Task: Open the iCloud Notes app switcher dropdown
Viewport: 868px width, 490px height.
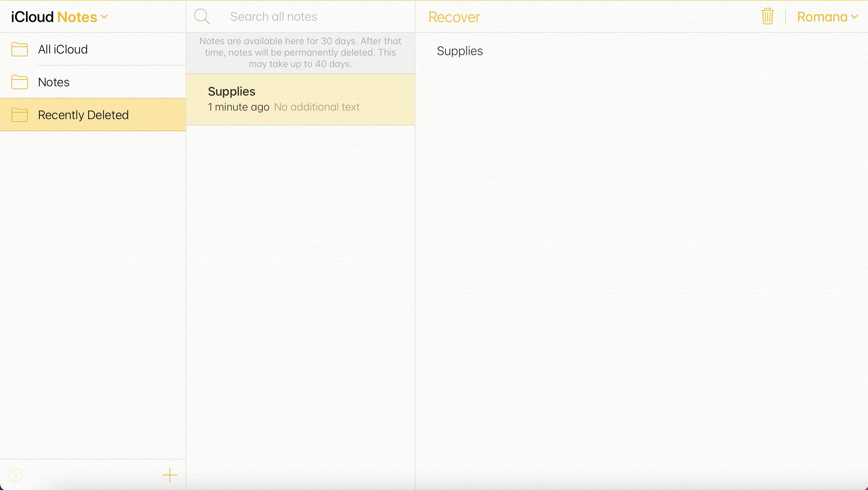Action: pyautogui.click(x=59, y=17)
